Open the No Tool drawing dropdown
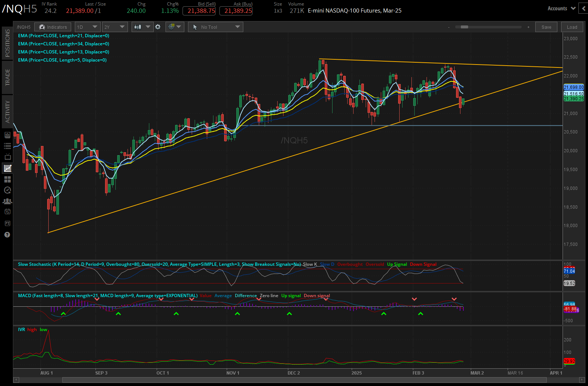 (x=216, y=27)
